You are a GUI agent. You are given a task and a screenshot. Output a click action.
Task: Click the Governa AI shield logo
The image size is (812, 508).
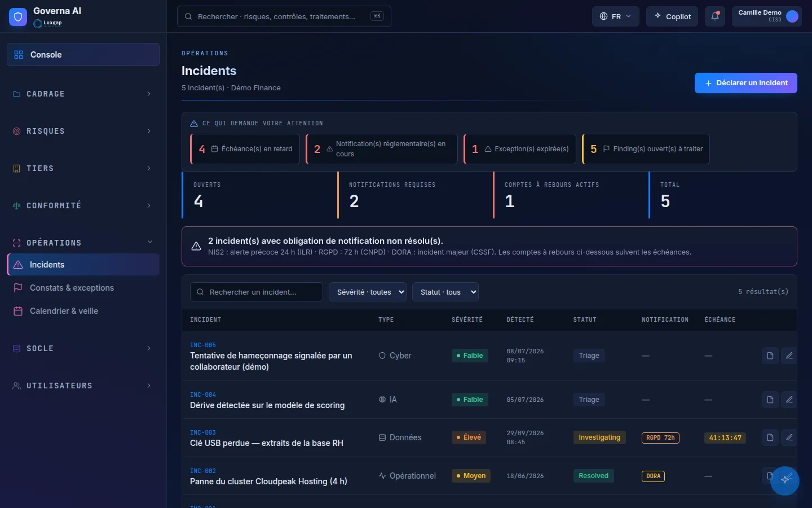point(18,17)
